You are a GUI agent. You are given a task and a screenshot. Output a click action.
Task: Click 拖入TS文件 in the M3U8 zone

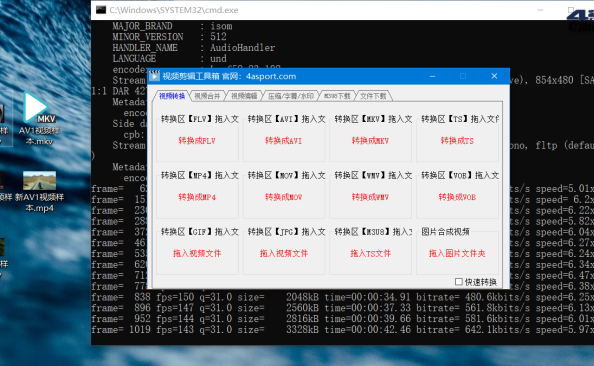pos(370,253)
